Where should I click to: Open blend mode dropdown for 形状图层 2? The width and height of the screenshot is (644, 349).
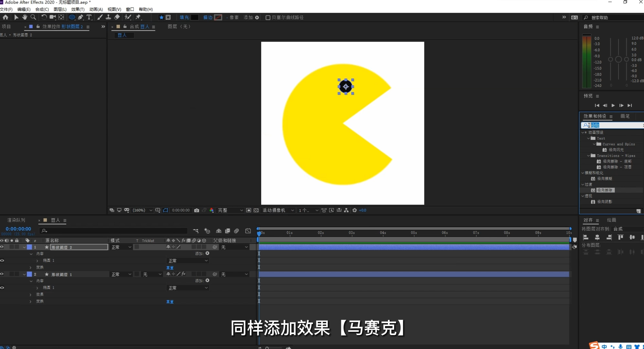coord(121,247)
